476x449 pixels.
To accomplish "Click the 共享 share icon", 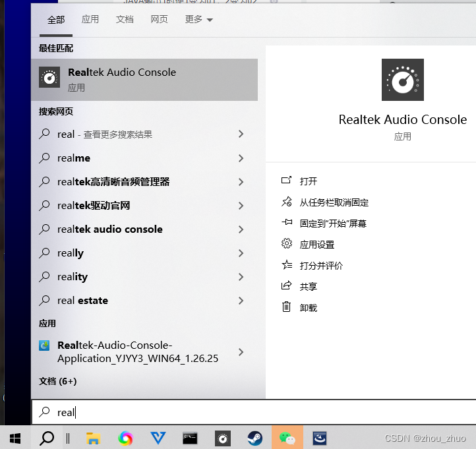I will click(286, 285).
